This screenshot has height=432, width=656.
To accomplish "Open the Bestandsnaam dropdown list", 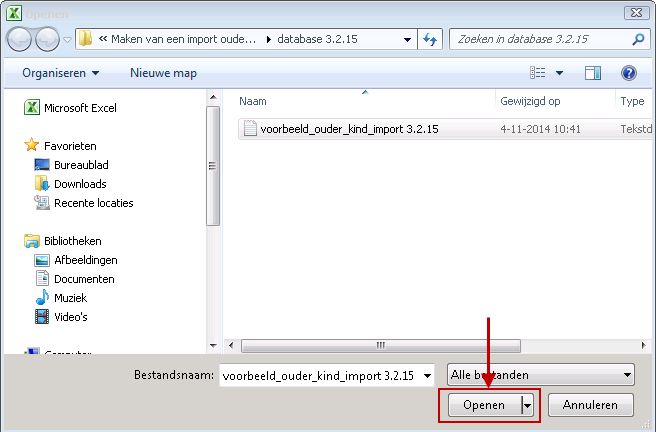I will click(x=428, y=375).
